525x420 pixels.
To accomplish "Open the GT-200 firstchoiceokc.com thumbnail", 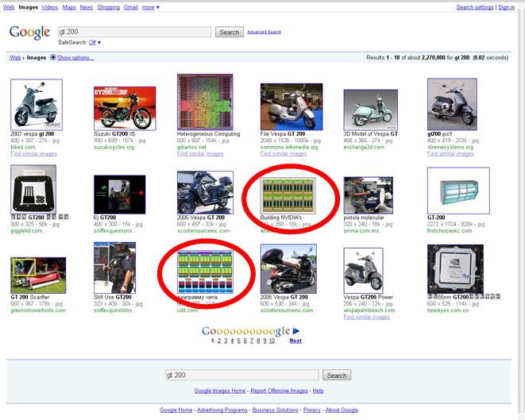I will coord(458,191).
